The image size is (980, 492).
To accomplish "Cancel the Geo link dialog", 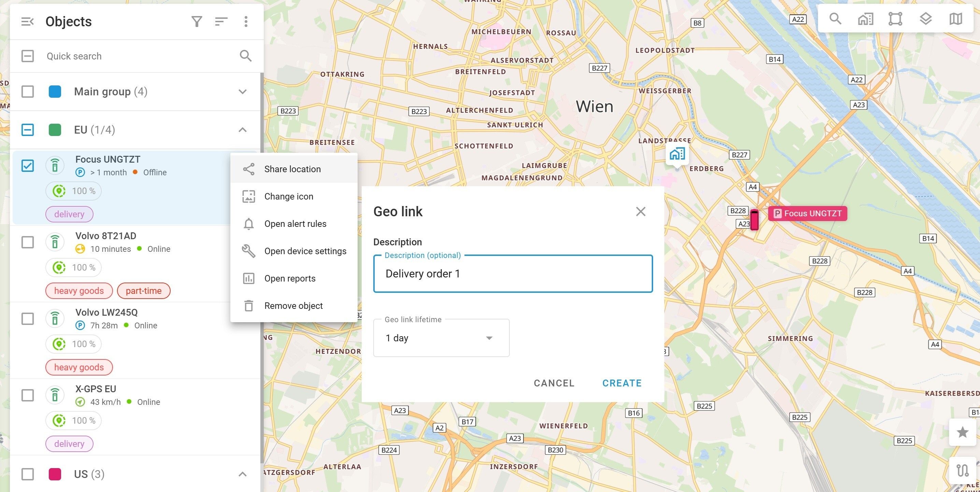I will 553,383.
